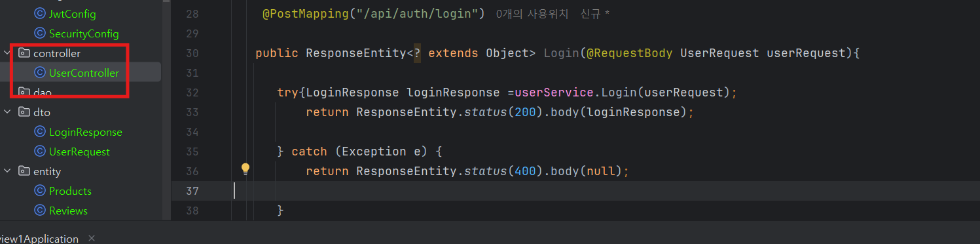Click 'Exception' type on line 35
Image resolution: width=980 pixels, height=244 pixels.
coord(374,152)
